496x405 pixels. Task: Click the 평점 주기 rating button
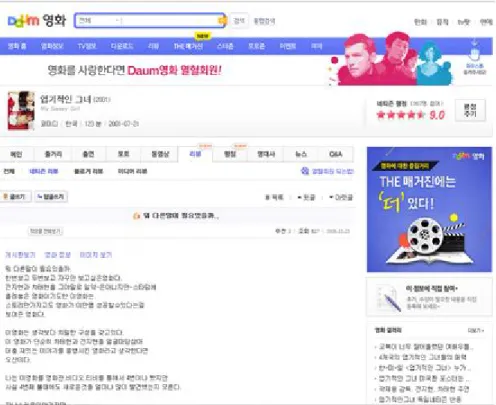pyautogui.click(x=470, y=110)
